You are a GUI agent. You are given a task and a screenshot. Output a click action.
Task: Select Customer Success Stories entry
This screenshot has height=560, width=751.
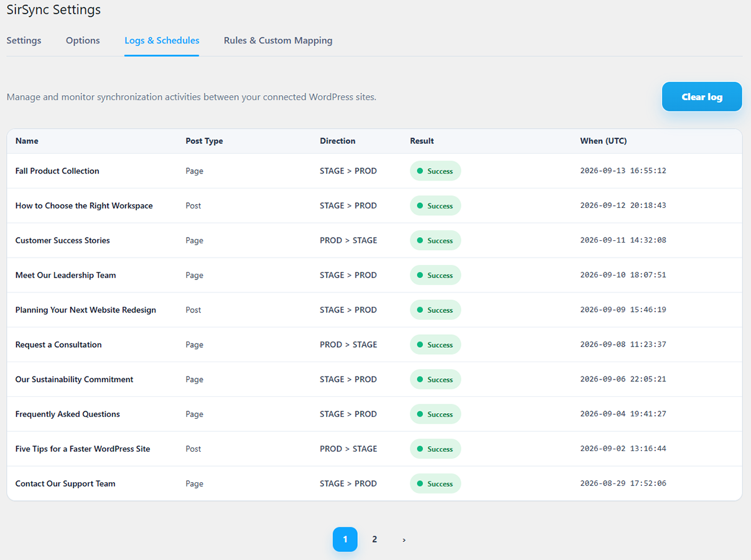point(63,241)
